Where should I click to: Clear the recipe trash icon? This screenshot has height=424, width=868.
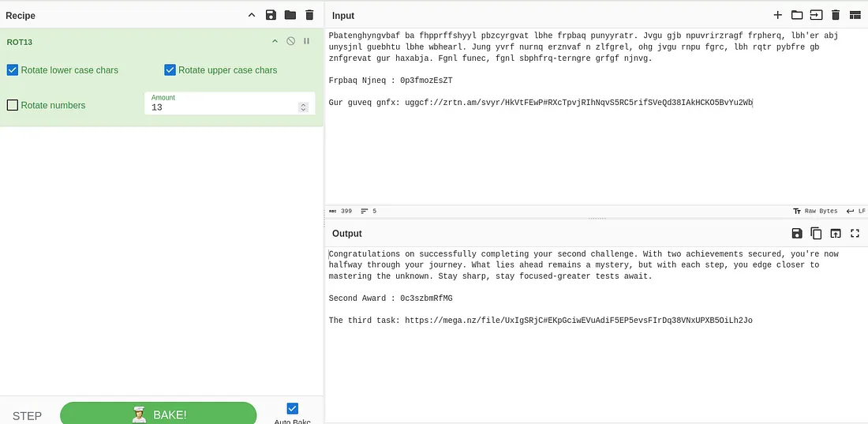[309, 15]
